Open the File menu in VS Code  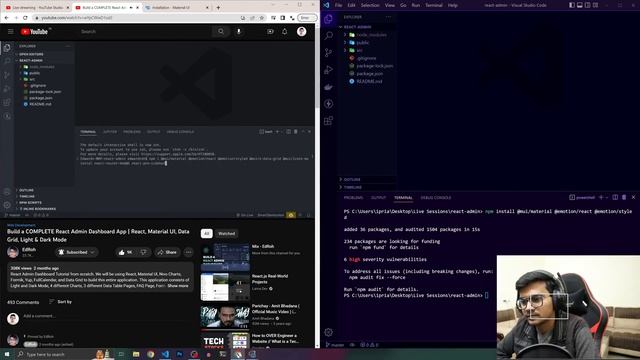(338, 5)
